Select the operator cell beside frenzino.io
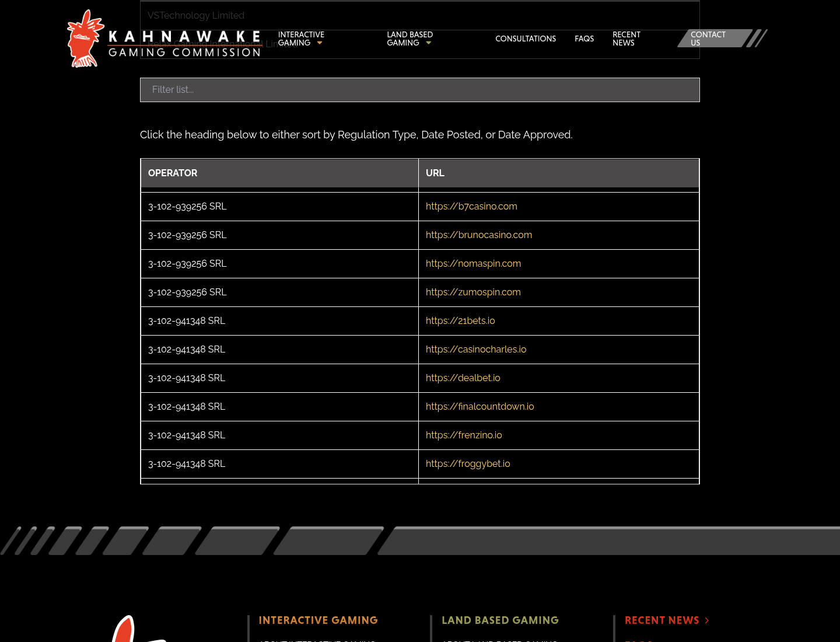 (279, 435)
